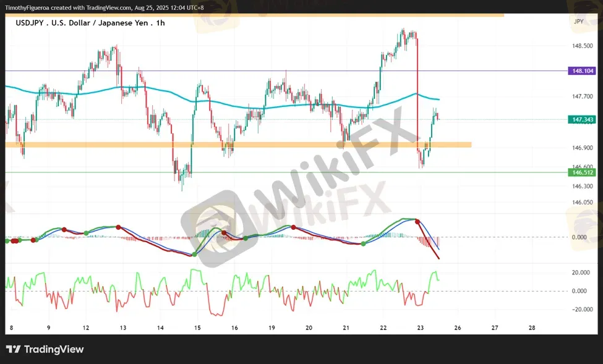Click date label 14 on time axis

point(160,328)
